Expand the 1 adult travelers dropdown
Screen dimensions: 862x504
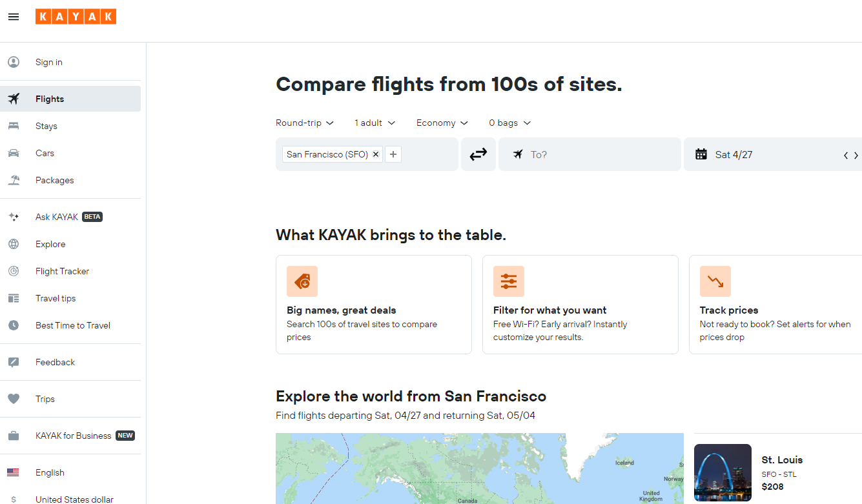375,123
